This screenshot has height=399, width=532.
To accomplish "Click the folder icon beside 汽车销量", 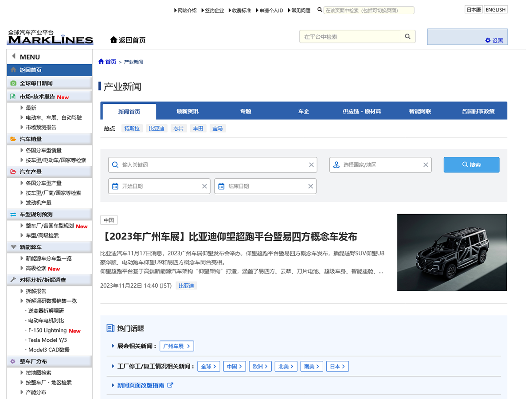I will coord(13,139).
